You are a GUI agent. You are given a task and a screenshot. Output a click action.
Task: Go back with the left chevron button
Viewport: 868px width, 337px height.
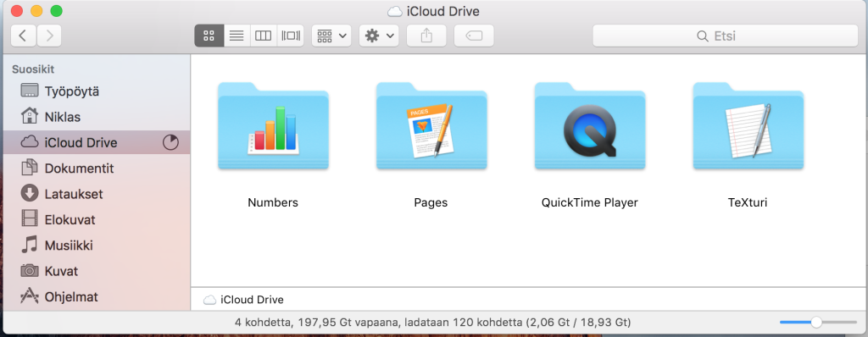click(23, 36)
